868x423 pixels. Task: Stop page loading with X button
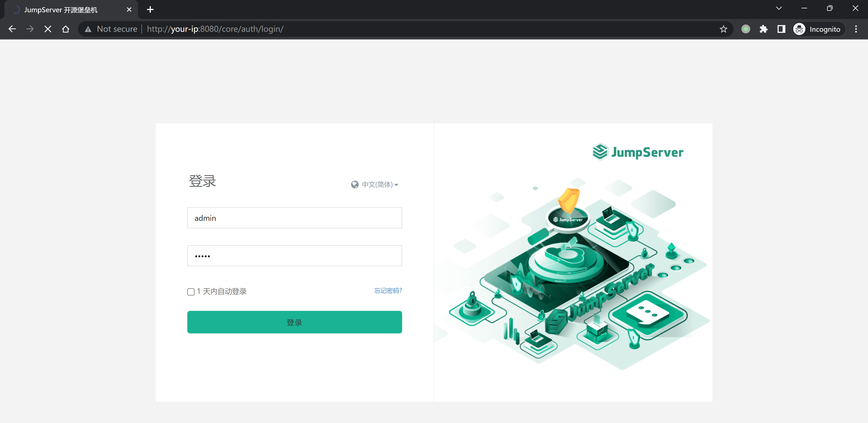pyautogui.click(x=48, y=29)
